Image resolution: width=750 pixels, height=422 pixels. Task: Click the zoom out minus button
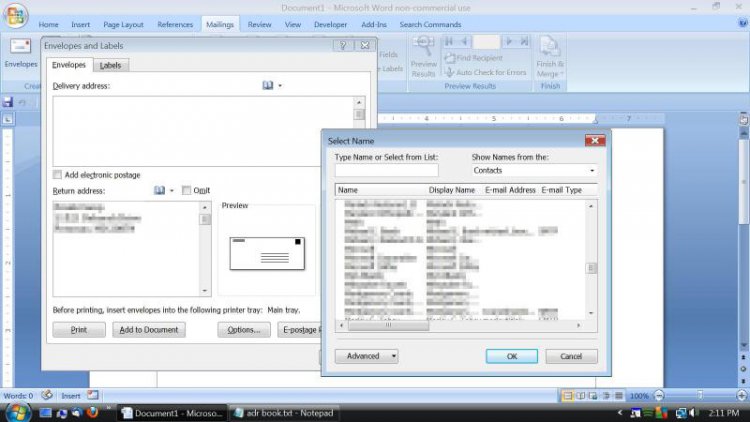pyautogui.click(x=659, y=395)
